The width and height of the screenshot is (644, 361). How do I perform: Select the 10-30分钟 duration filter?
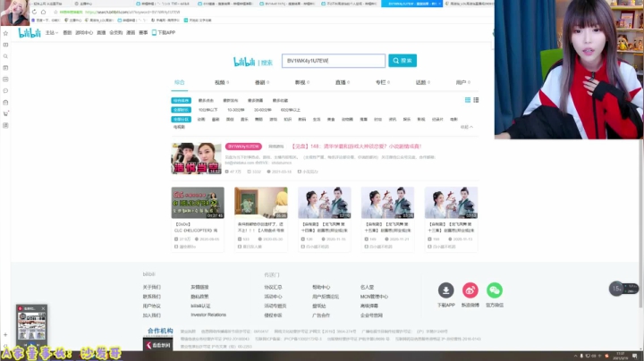click(236, 110)
